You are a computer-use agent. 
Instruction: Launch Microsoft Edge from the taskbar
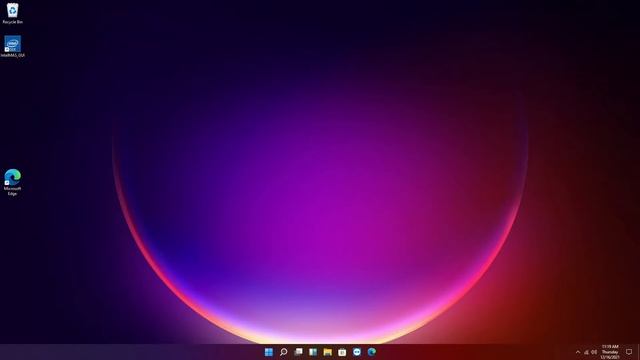click(x=371, y=352)
